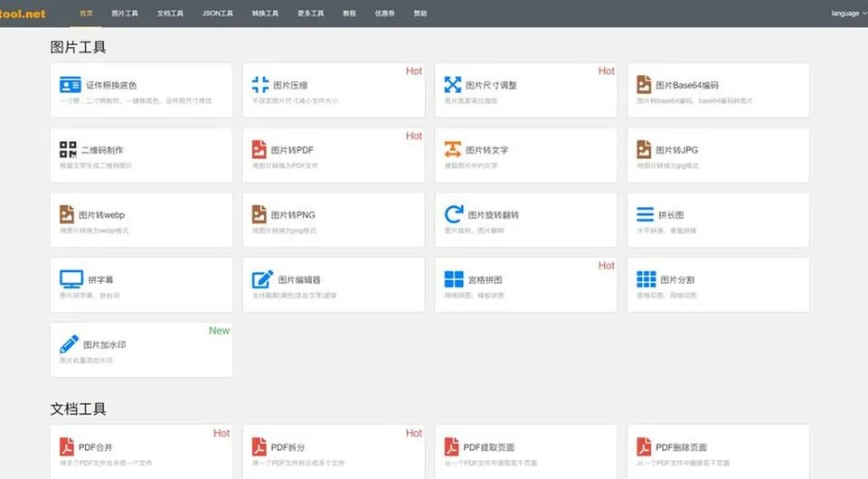Open the 图片转JPG title link
This screenshot has height=479, width=868.
[677, 150]
